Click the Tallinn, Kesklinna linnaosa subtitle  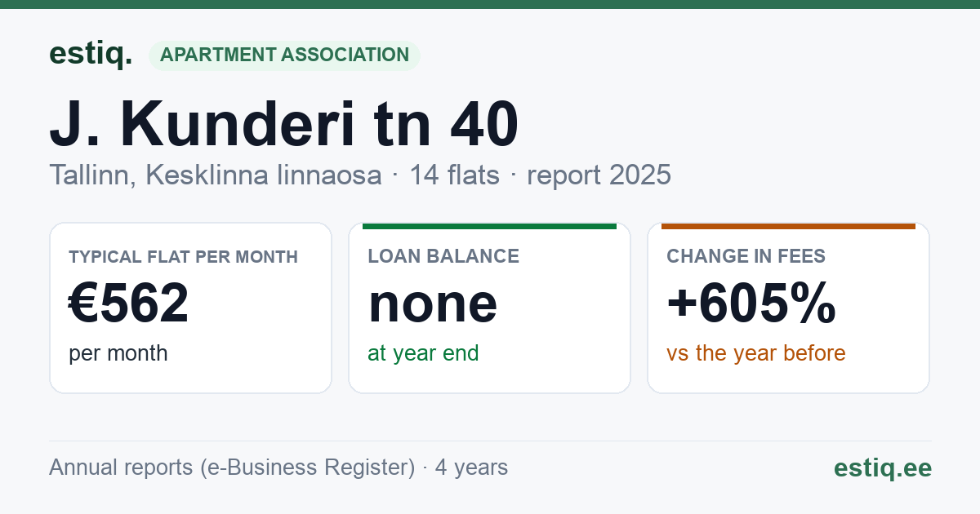click(x=216, y=175)
